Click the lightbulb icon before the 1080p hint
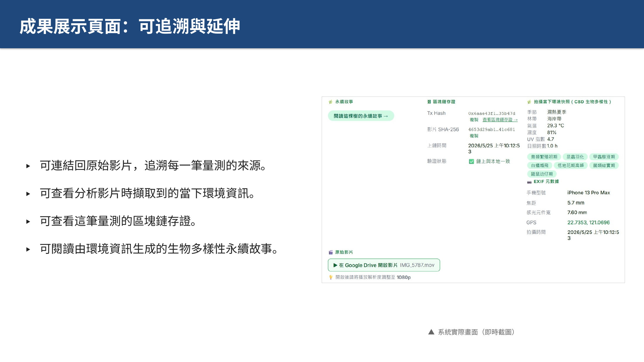644x362 pixels. click(331, 277)
